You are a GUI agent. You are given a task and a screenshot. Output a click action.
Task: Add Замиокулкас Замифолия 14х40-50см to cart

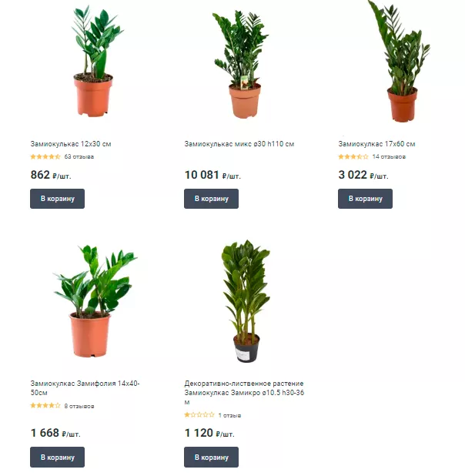58,457
